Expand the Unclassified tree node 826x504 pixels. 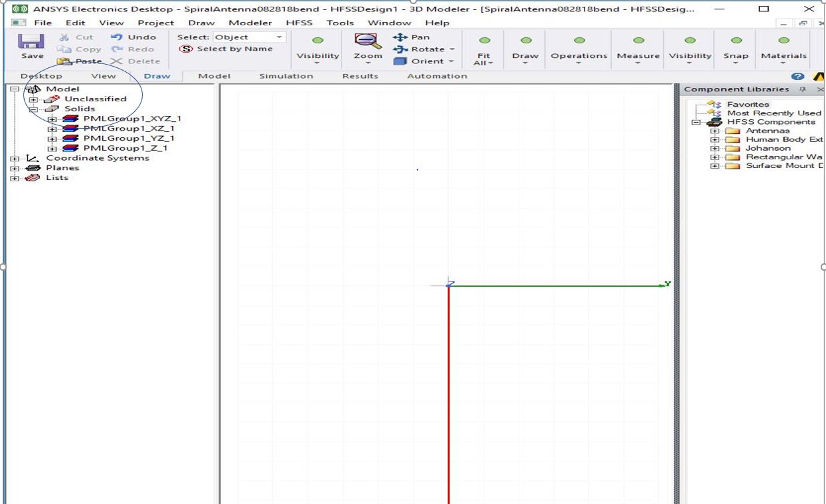pyautogui.click(x=33, y=99)
